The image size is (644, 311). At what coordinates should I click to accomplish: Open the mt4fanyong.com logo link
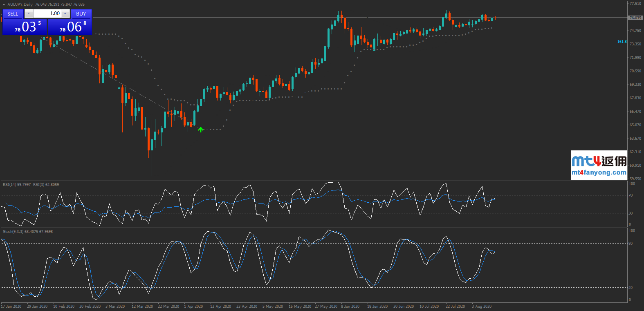[599, 165]
